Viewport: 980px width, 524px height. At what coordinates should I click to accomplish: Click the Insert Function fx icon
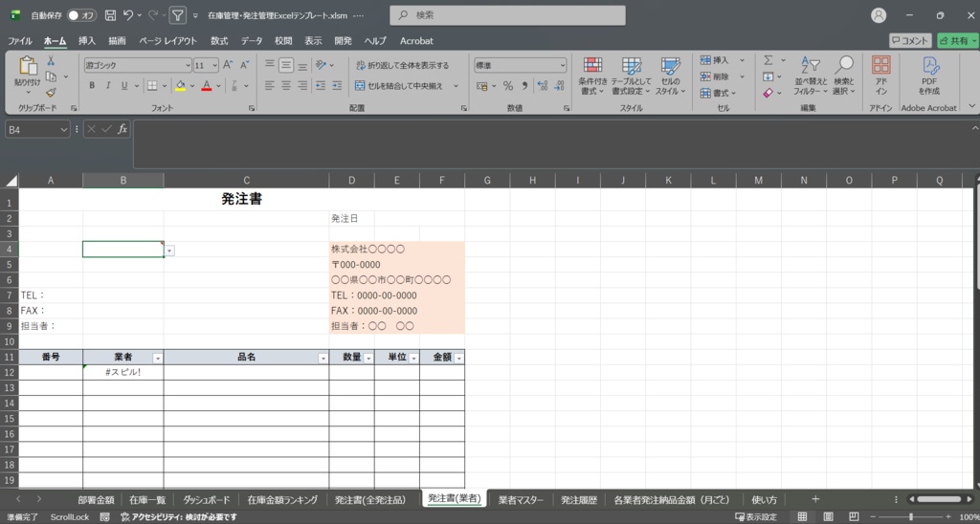pos(122,129)
